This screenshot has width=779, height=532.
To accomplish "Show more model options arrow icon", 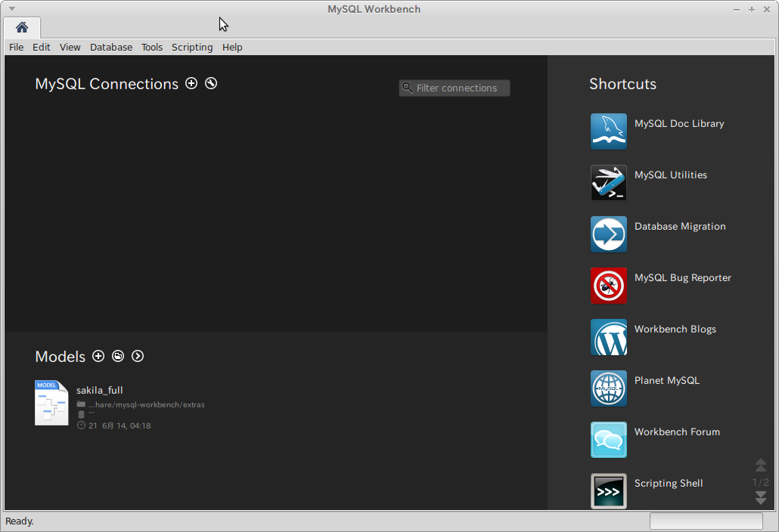I will [x=138, y=356].
